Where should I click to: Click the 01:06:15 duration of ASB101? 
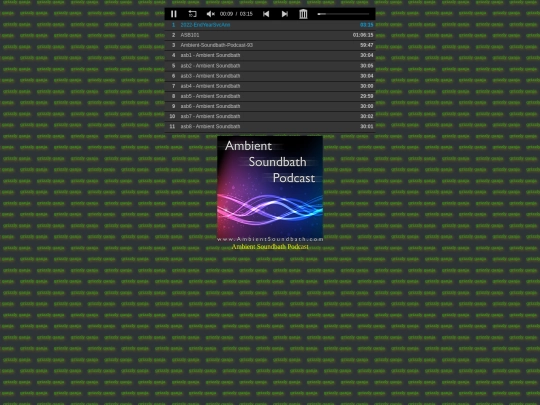click(363, 35)
